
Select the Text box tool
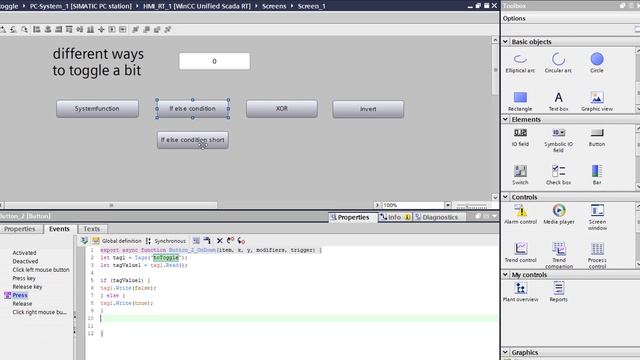558,101
